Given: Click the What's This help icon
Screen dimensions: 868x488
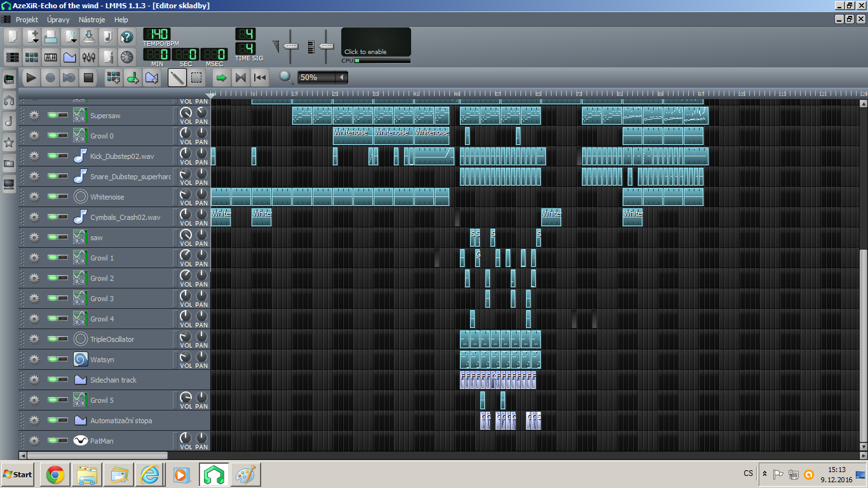Looking at the screenshot, I should (127, 36).
